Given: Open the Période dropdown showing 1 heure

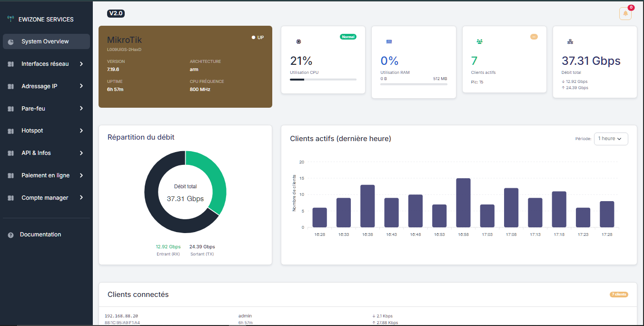Looking at the screenshot, I should [x=611, y=139].
